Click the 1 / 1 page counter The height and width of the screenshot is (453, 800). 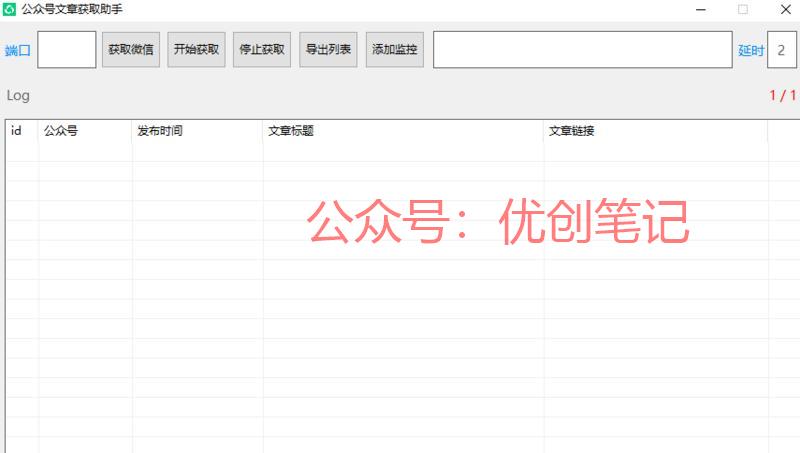[783, 95]
